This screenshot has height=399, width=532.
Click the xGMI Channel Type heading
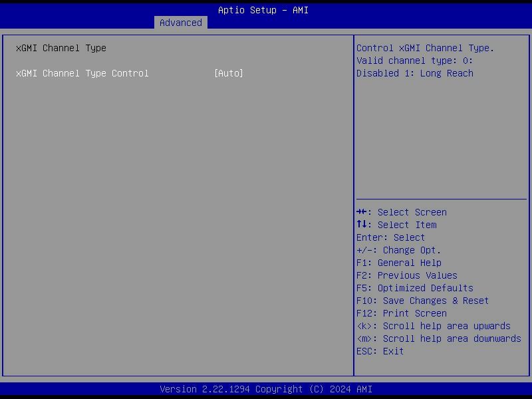point(61,48)
